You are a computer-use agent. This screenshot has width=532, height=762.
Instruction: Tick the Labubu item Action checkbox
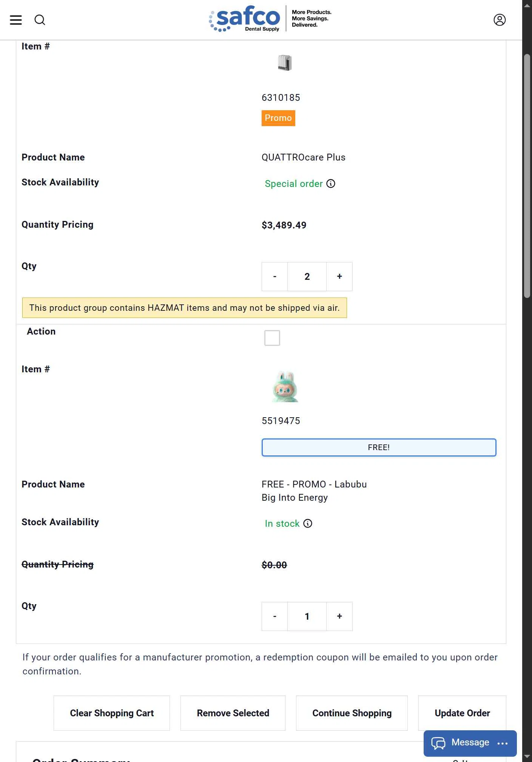(272, 338)
